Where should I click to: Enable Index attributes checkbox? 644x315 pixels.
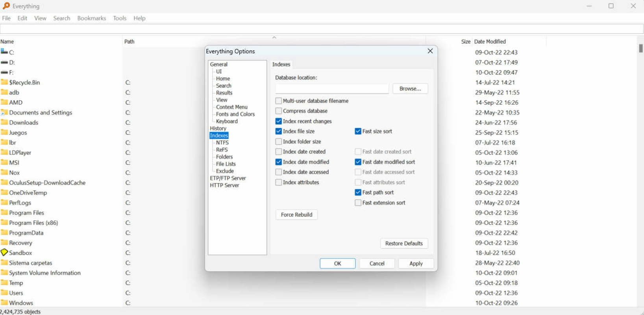coord(279,182)
